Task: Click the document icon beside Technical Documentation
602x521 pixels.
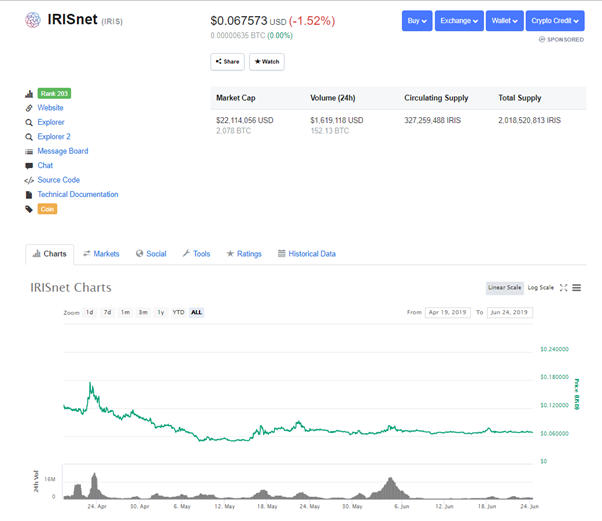Action: pos(29,195)
